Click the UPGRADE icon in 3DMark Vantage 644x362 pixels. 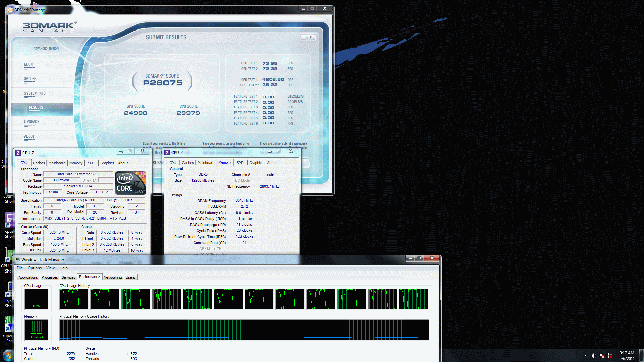[x=31, y=122]
